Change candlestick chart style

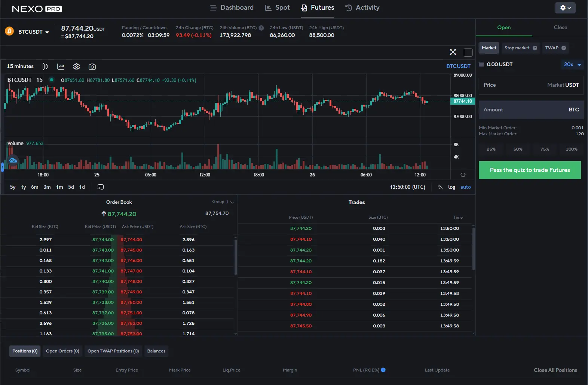point(45,67)
